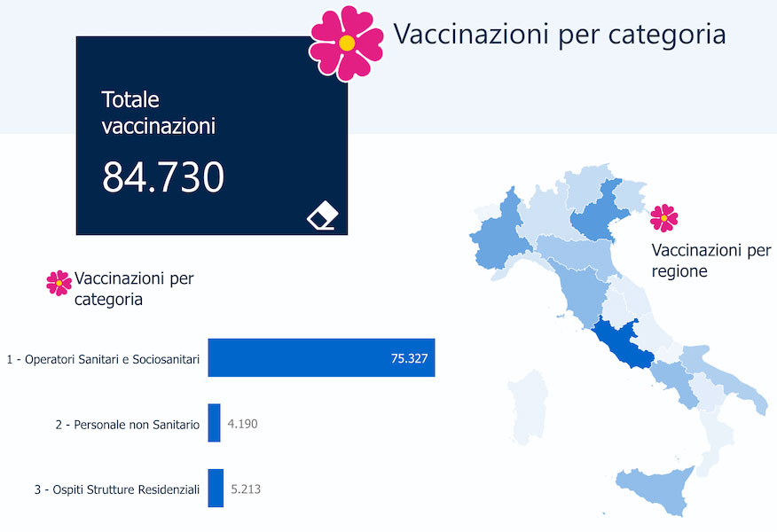This screenshot has height=532, width=777.
Task: Click the '1 - Operatori Sanitari e Sociosanitari' label
Action: (103, 359)
